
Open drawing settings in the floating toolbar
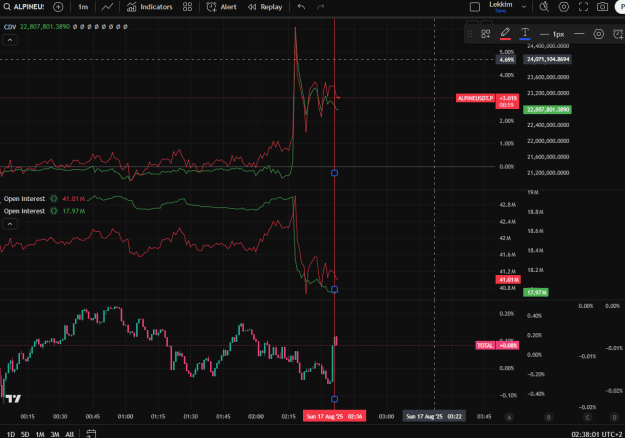click(599, 34)
